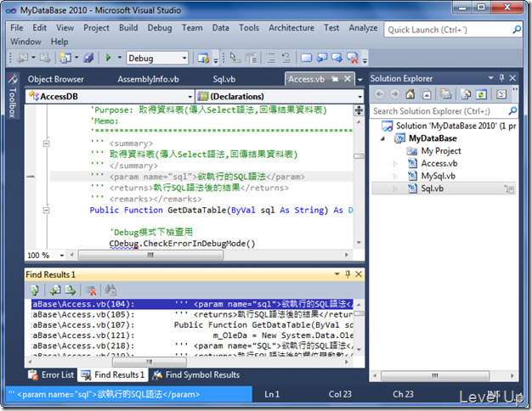532x411 pixels.
Task: Close the Find Results 1 panel
Action: point(359,274)
